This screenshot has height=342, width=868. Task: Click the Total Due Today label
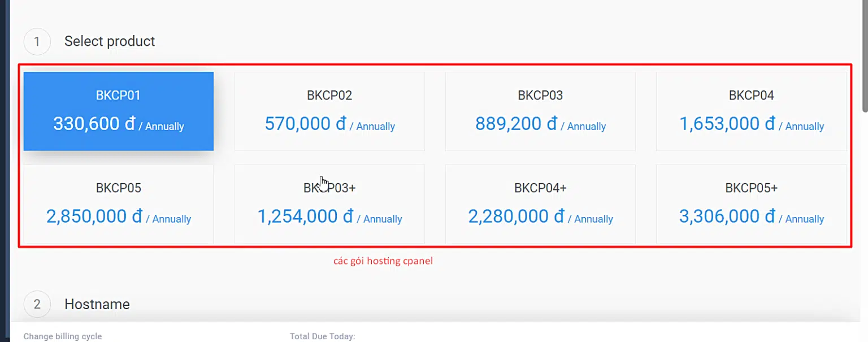tap(322, 336)
